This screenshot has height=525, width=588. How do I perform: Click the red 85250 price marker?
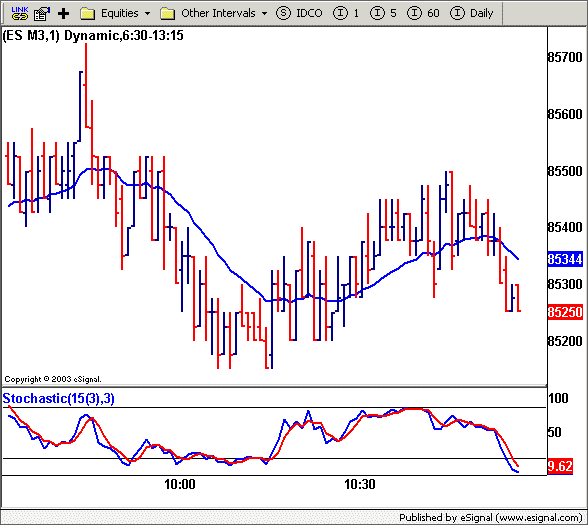(x=565, y=312)
